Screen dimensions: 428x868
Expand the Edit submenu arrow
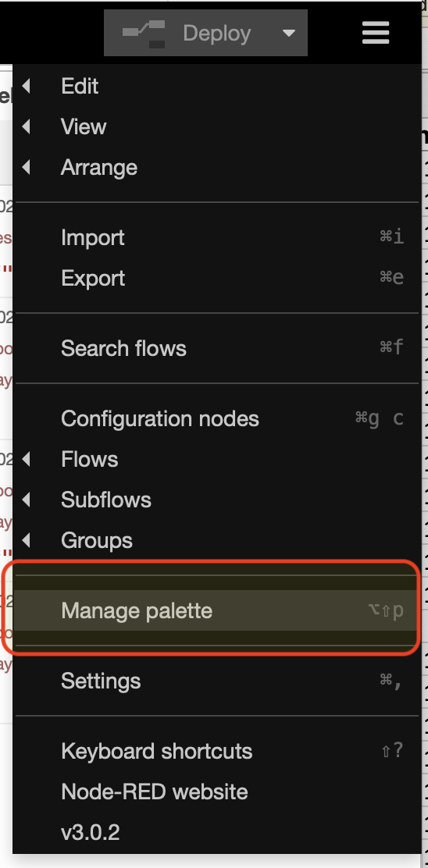click(x=26, y=87)
